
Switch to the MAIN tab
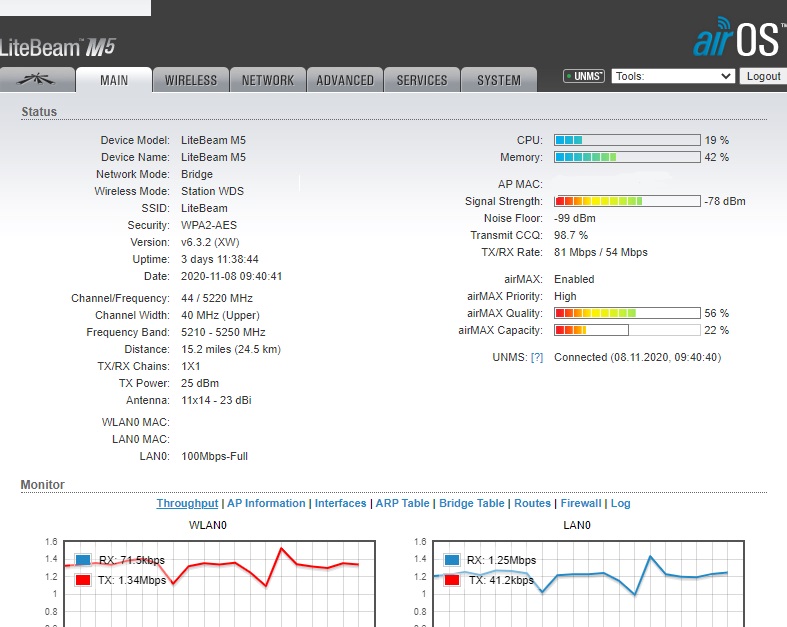coord(114,80)
